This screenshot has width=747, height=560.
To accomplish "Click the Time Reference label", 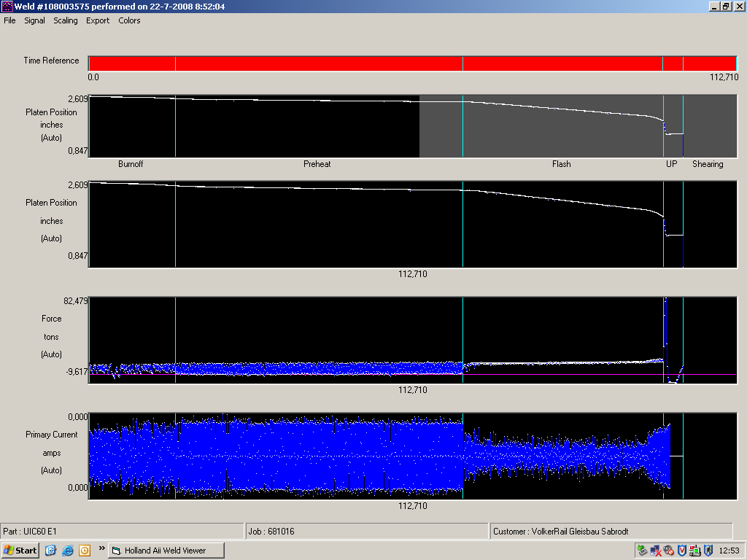I will coord(52,61).
